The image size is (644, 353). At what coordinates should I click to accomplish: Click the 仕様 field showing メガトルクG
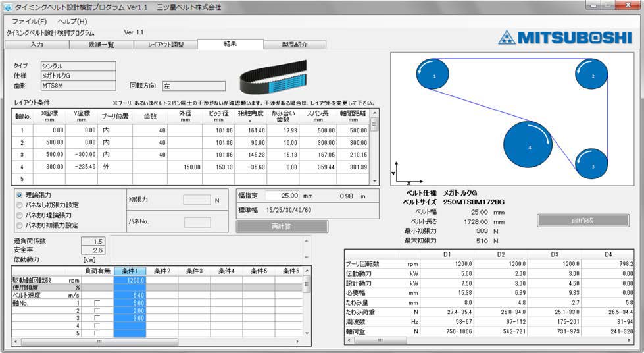(x=78, y=76)
